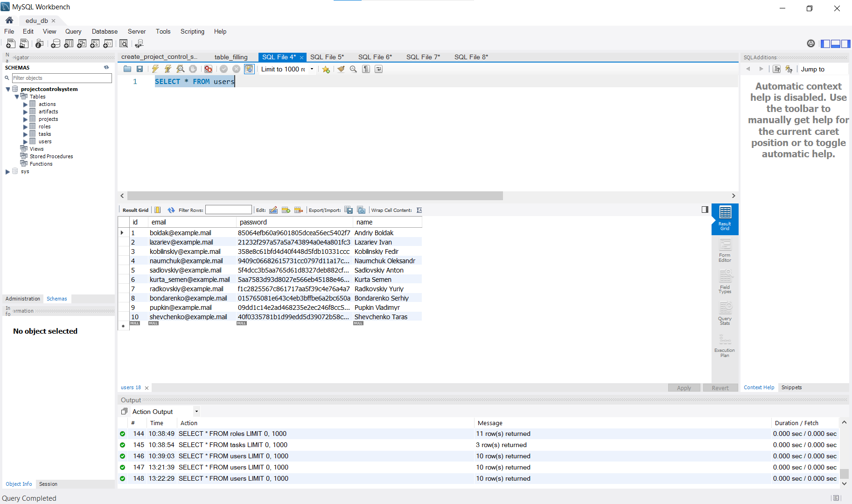Click the Delete Selected Rows icon
Screen dimensions: 852x504
coord(299,210)
